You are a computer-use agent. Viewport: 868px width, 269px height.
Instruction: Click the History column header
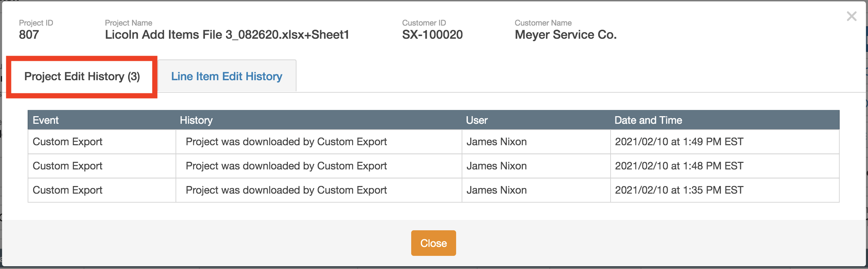196,120
